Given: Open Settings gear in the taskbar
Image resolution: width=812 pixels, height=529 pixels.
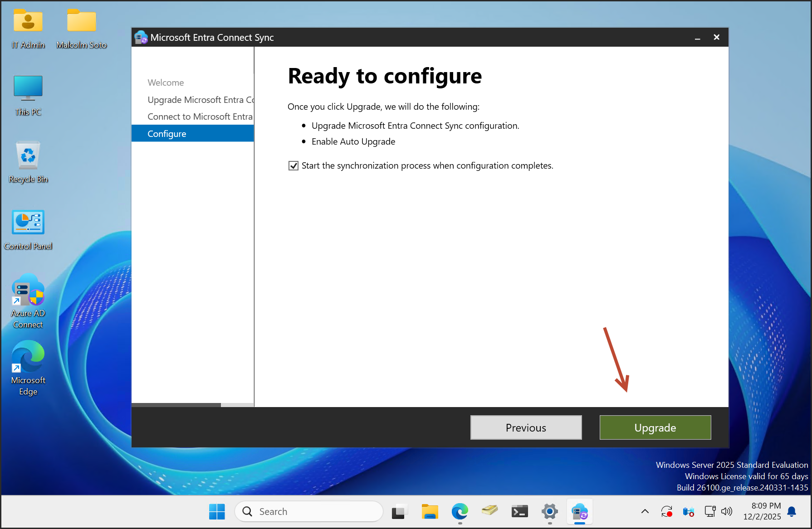Looking at the screenshot, I should click(549, 512).
